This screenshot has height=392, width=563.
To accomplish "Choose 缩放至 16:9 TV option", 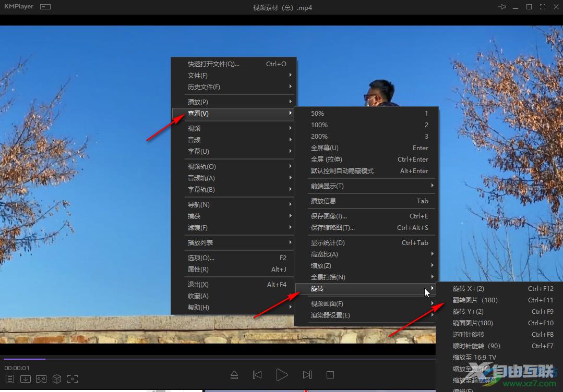I will 500,357.
